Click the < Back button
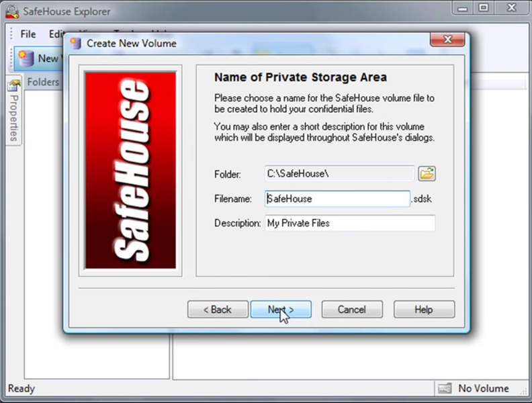The height and width of the screenshot is (403, 532). tap(218, 310)
